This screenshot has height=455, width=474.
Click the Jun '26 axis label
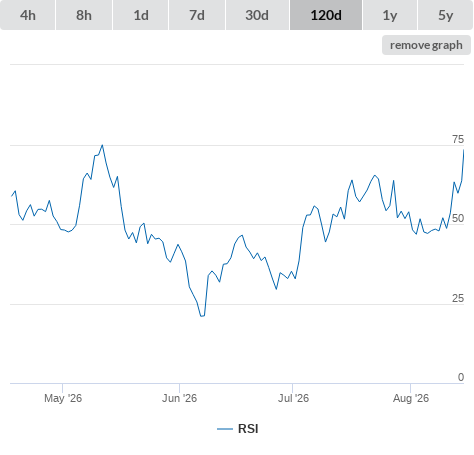179,398
